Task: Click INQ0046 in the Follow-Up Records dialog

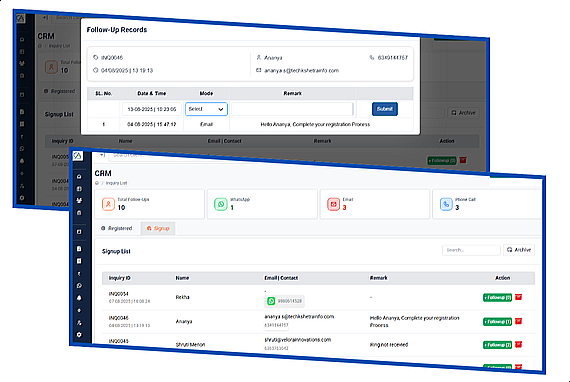Action: 112,57
